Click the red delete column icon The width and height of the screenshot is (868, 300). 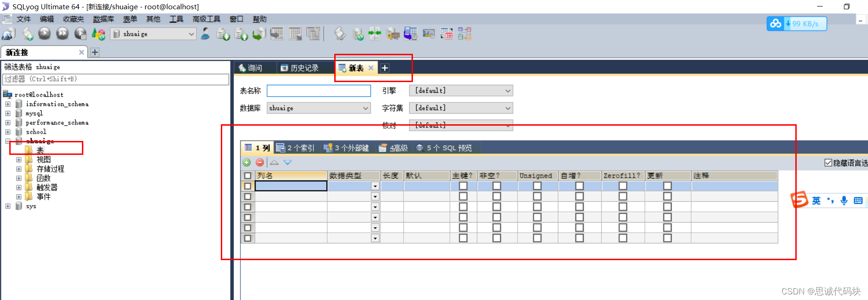point(260,162)
